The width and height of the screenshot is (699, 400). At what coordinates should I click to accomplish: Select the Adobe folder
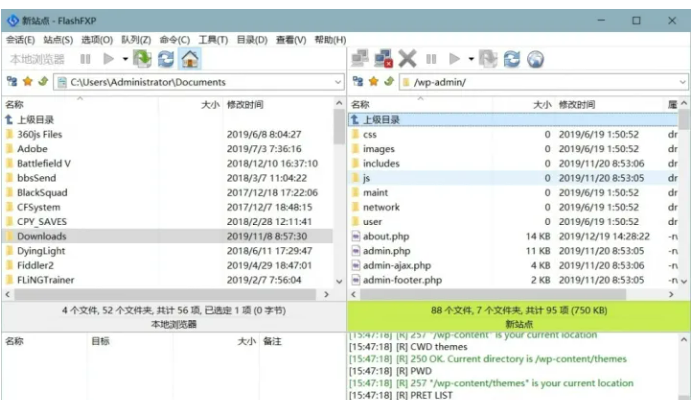pyautogui.click(x=168, y=148)
